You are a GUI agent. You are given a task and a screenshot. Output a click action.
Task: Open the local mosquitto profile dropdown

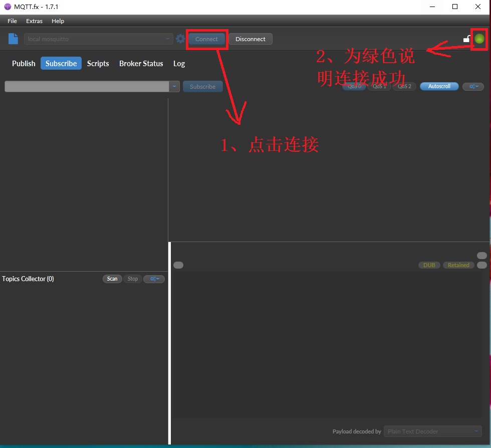(98, 39)
